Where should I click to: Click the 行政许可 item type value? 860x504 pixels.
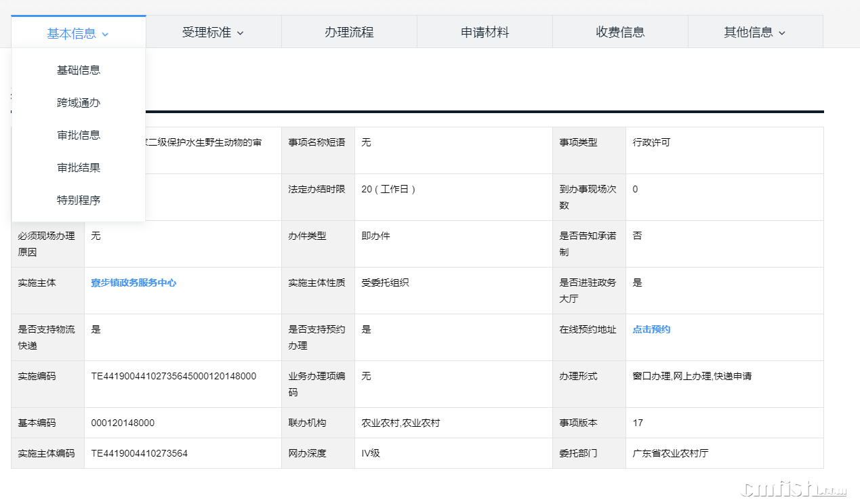[651, 142]
